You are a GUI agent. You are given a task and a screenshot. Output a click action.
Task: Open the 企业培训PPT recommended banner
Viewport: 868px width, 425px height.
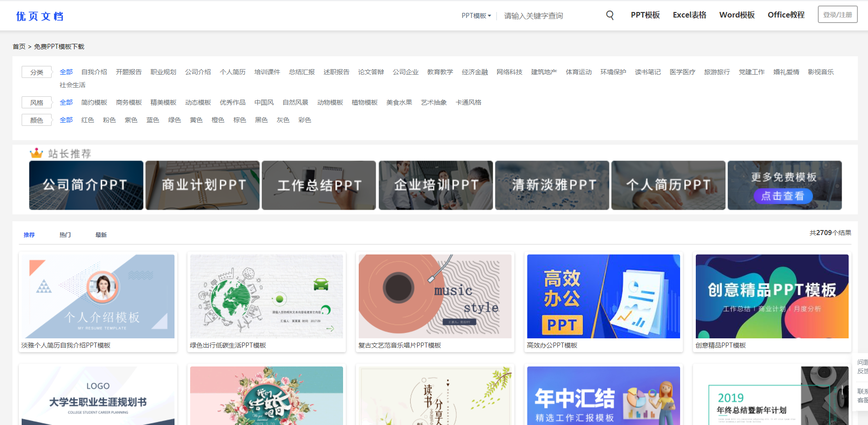tap(436, 185)
